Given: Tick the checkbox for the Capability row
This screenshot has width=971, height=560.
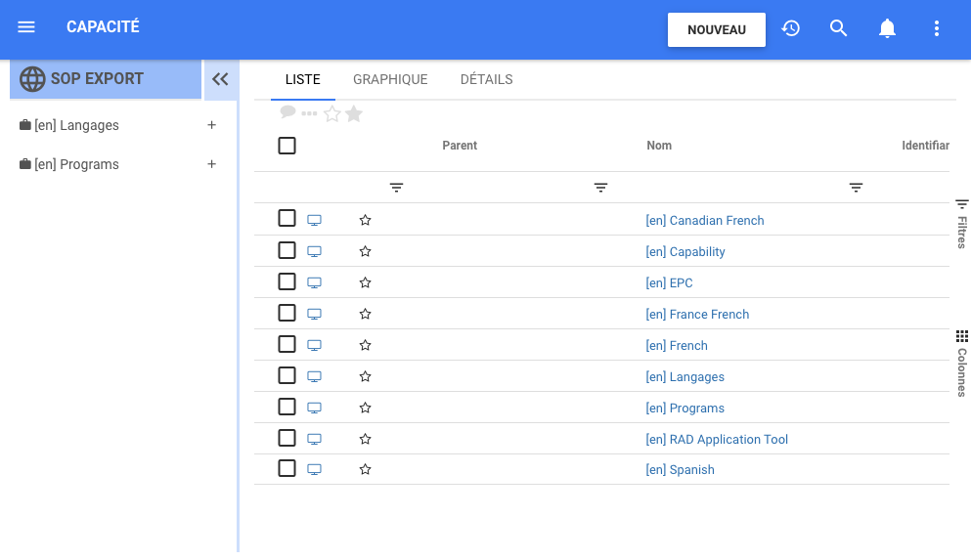Looking at the screenshot, I should [287, 250].
